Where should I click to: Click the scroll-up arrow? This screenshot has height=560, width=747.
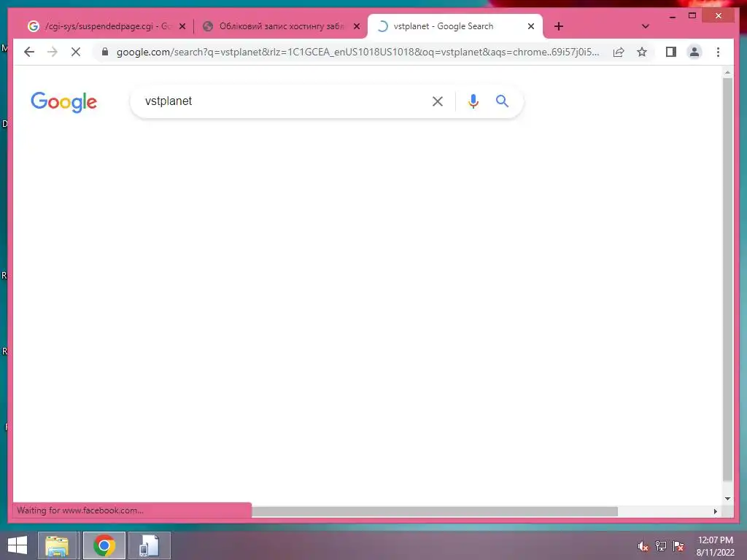pos(727,72)
